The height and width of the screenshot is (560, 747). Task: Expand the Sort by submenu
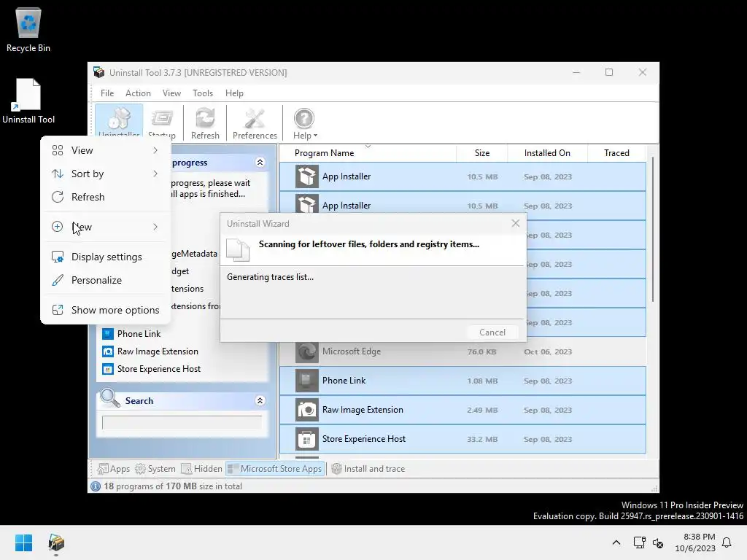point(105,174)
